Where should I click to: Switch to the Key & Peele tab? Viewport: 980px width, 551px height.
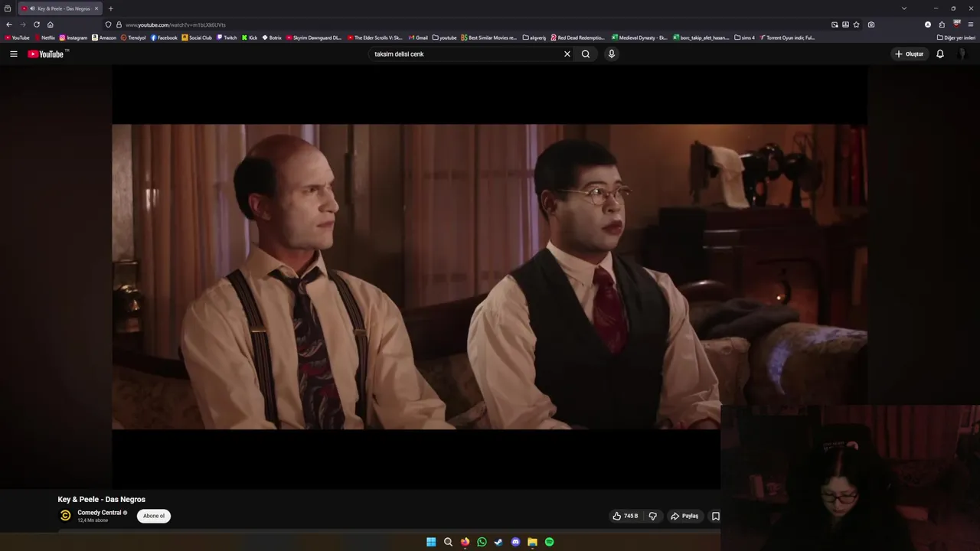[61, 8]
